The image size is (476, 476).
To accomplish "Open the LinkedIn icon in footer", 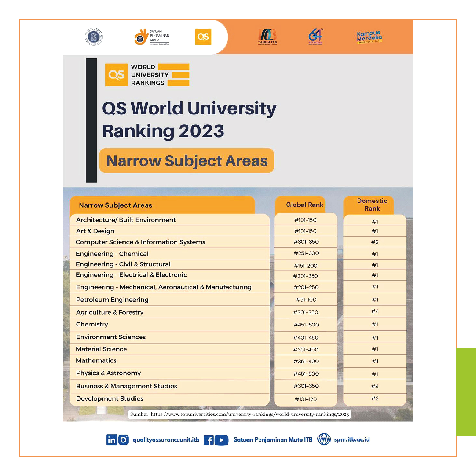I will [x=111, y=440].
